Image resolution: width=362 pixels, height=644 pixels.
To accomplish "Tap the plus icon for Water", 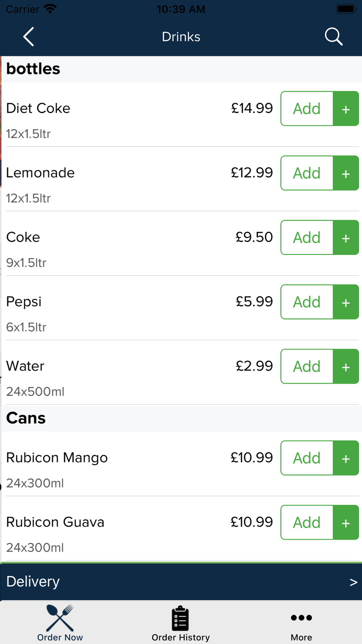I will click(x=346, y=367).
